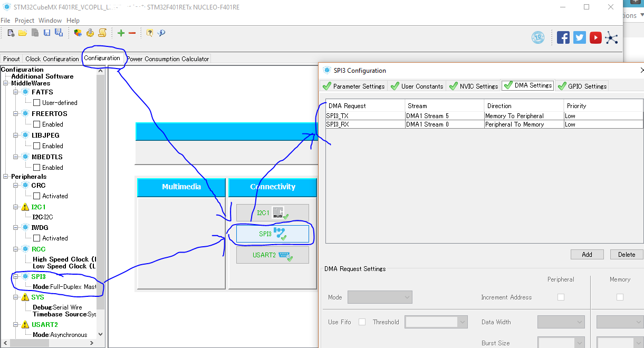Viewport: 644px width, 348px height.
Task: Click the New Project toolbar icon
Action: pos(11,33)
